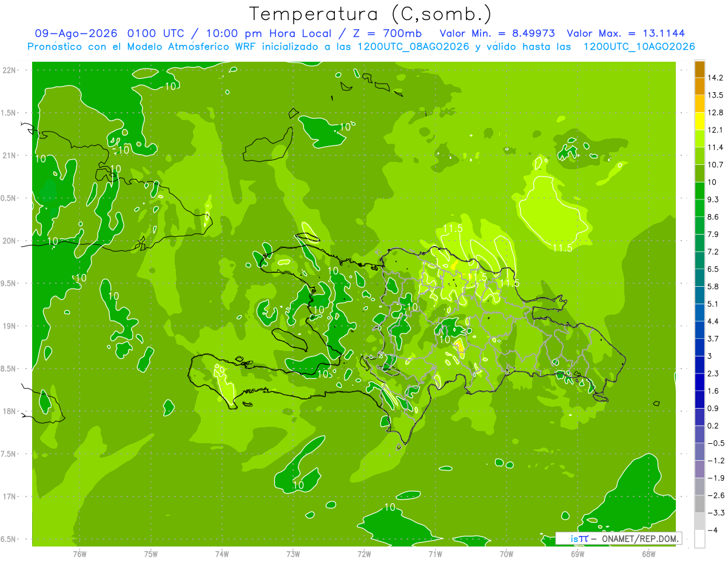Click the '20N' latitude axis label
Viewport: 728px width, 562px height.
(x=10, y=241)
